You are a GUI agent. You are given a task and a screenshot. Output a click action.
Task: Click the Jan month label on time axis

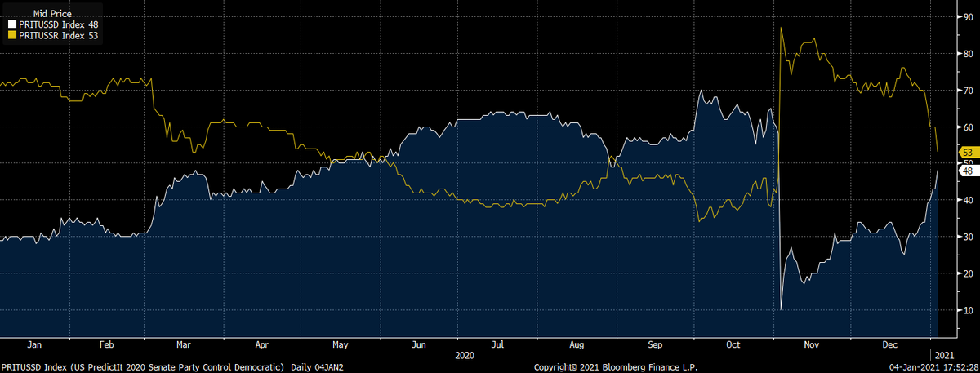[35, 344]
